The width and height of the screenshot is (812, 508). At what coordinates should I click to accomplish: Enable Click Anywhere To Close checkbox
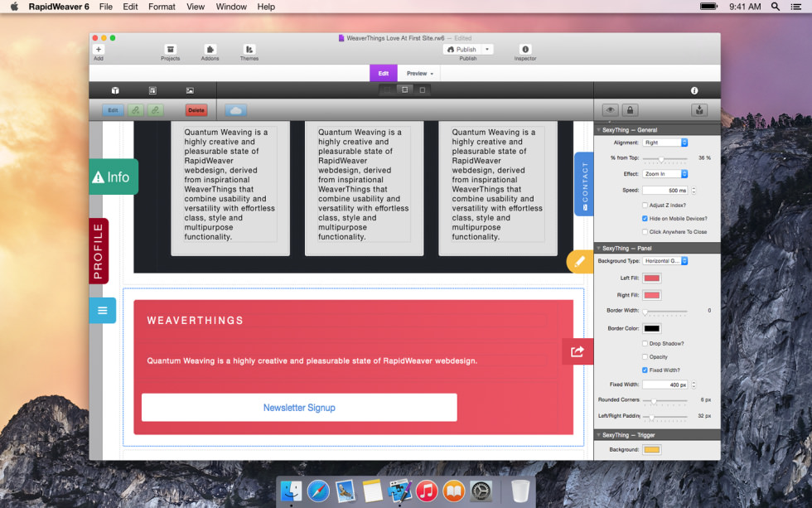[x=645, y=232]
